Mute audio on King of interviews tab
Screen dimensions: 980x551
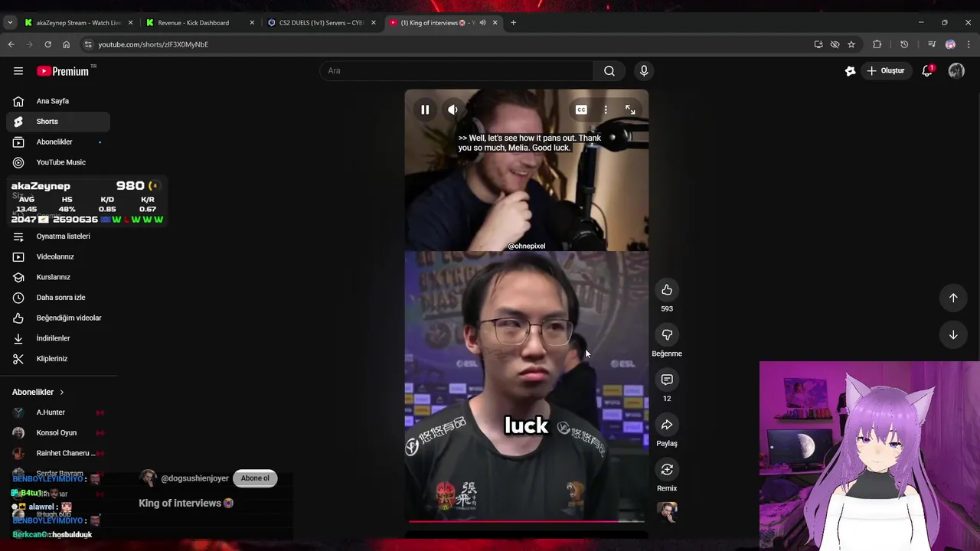point(482,23)
